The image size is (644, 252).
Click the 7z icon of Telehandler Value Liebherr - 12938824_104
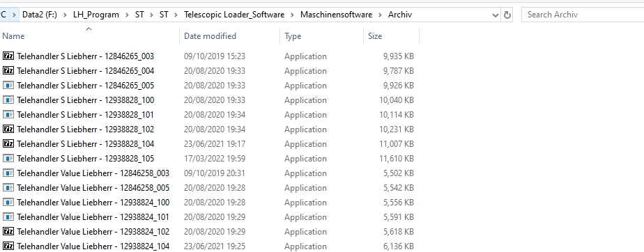pyautogui.click(x=8, y=246)
